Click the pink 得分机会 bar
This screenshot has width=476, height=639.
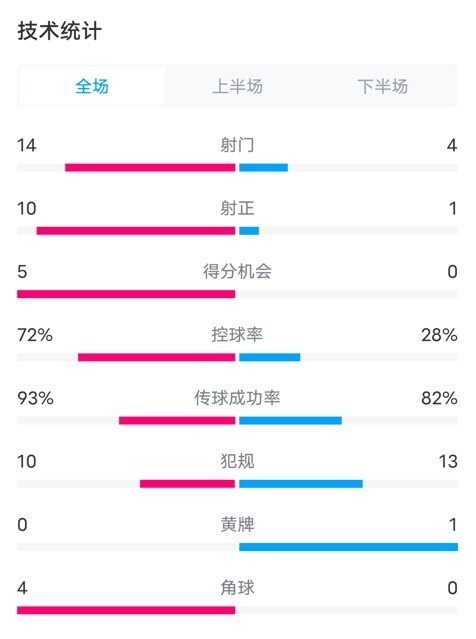126,294
